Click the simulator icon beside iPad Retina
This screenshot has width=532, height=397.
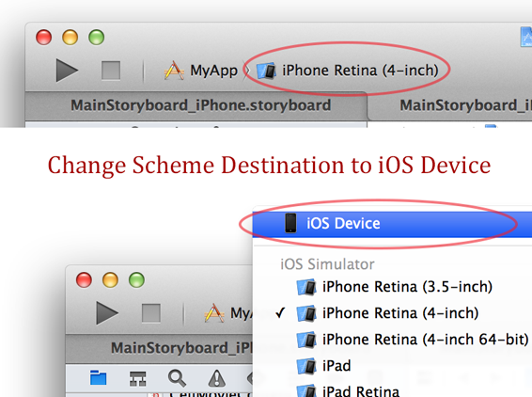[306, 391]
